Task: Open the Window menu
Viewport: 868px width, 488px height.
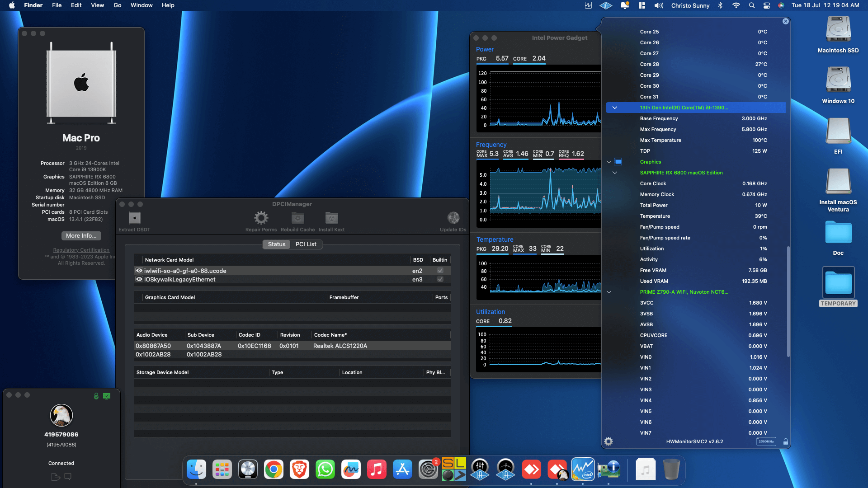Action: 142,5
